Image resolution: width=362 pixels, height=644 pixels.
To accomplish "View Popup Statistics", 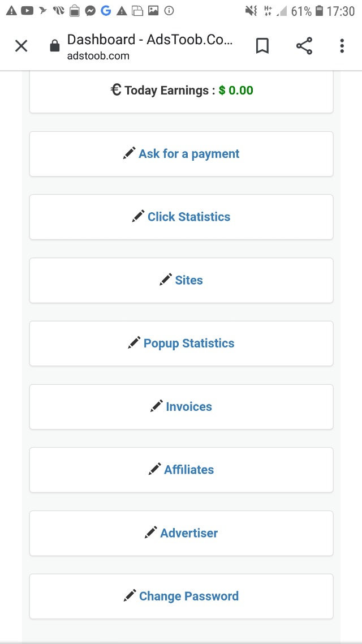I will (189, 344).
